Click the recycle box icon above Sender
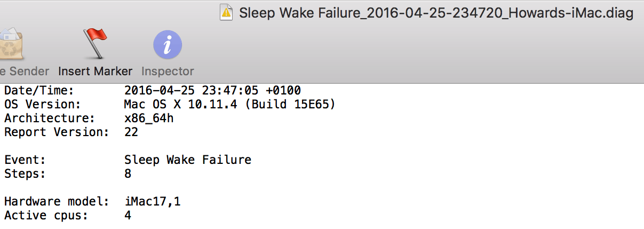This screenshot has height=229, width=644. [11, 44]
